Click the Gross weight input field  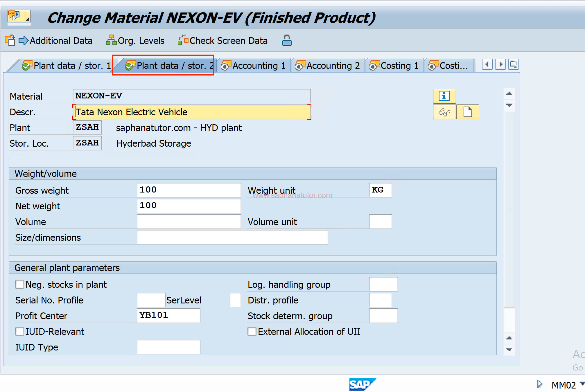click(x=189, y=190)
